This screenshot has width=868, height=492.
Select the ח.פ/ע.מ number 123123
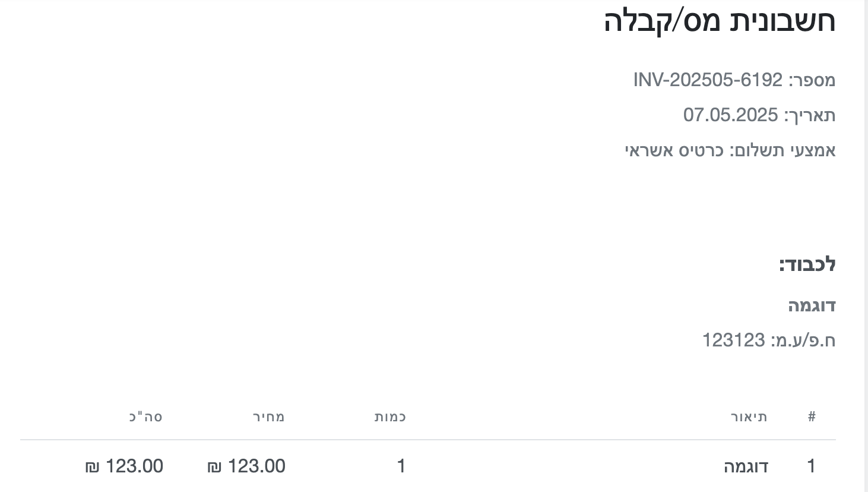click(x=733, y=340)
